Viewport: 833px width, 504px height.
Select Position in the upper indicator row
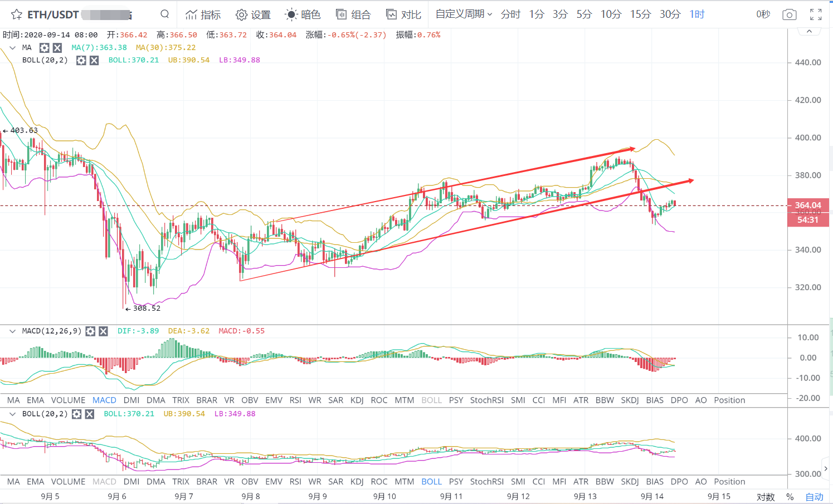[x=729, y=400]
